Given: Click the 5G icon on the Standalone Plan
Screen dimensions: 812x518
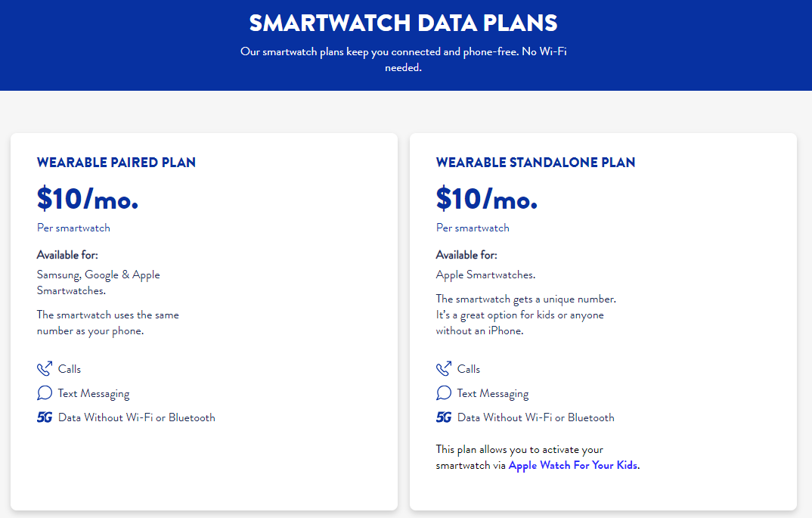Looking at the screenshot, I should point(443,417).
